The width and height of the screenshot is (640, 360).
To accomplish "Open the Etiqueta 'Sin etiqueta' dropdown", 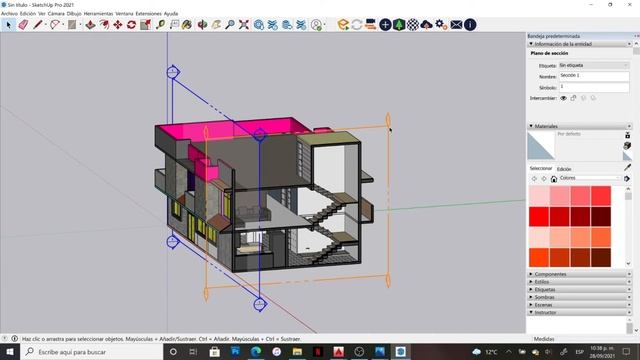I will tap(593, 65).
